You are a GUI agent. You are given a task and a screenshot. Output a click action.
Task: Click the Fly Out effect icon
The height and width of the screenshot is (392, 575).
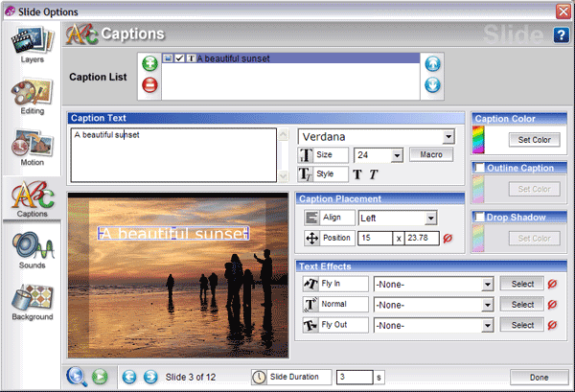click(x=310, y=325)
